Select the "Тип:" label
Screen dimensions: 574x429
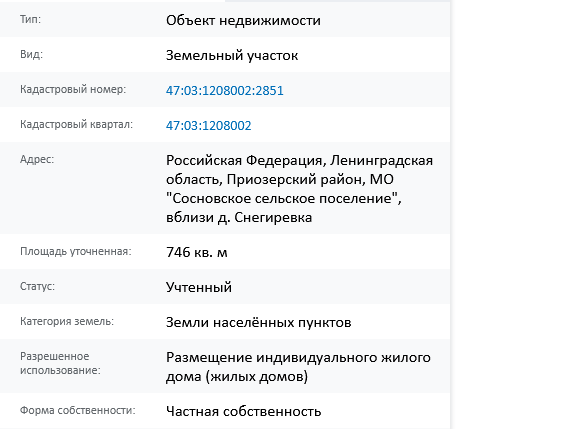[30, 19]
